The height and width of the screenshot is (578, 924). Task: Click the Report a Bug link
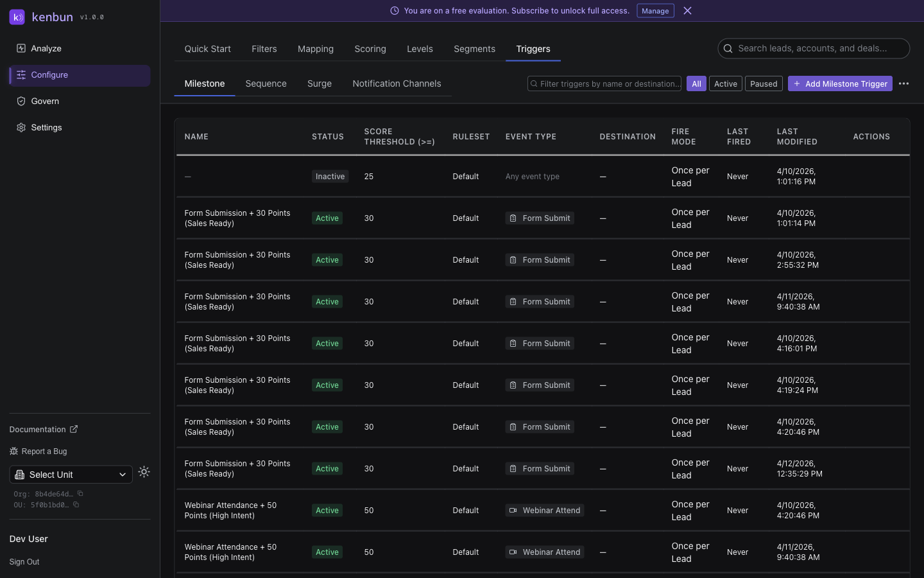click(38, 451)
